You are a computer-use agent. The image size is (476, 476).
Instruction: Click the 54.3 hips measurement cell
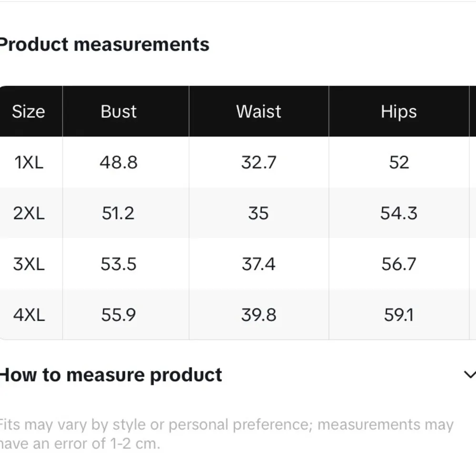click(x=398, y=213)
